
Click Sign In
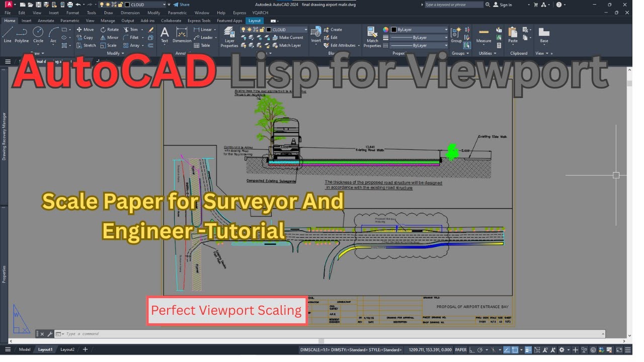pos(503,5)
